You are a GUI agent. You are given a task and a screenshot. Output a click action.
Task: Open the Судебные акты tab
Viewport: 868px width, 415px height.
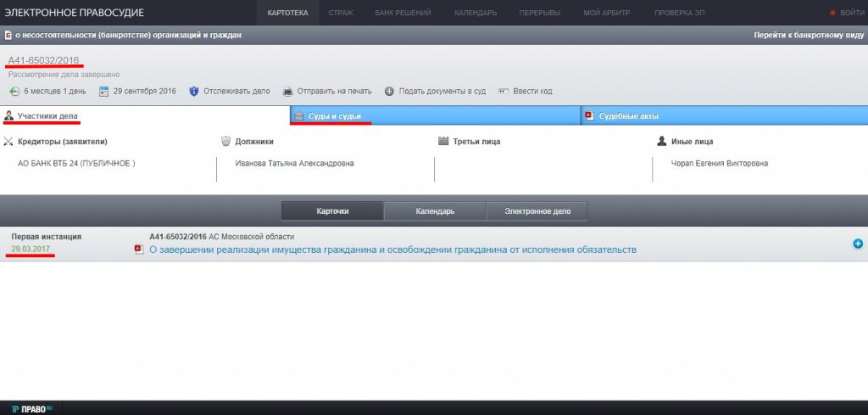(x=628, y=116)
